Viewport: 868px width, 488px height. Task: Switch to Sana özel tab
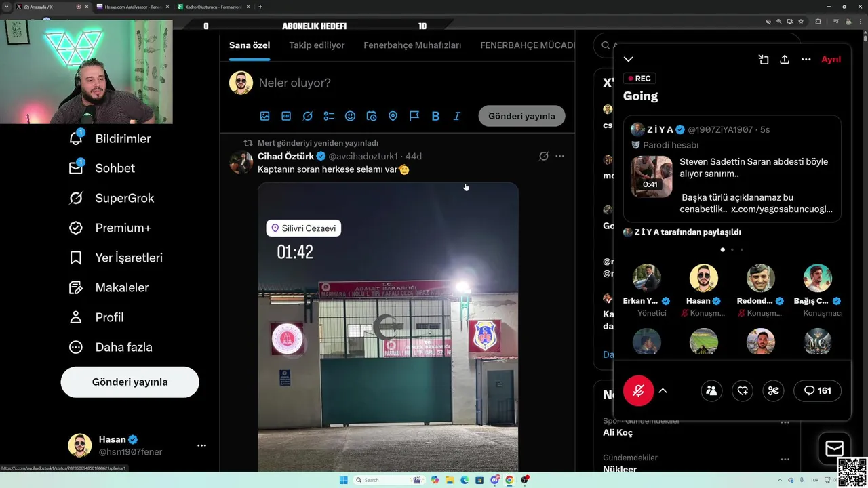pyautogui.click(x=250, y=45)
